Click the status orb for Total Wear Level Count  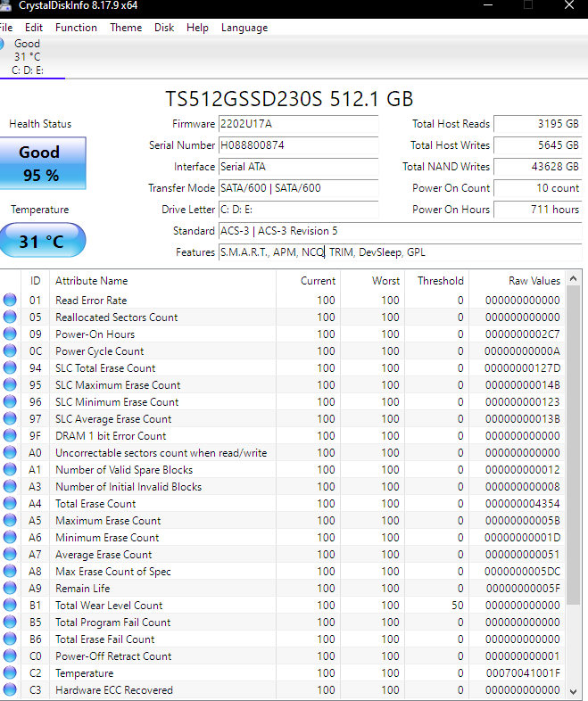click(x=10, y=606)
